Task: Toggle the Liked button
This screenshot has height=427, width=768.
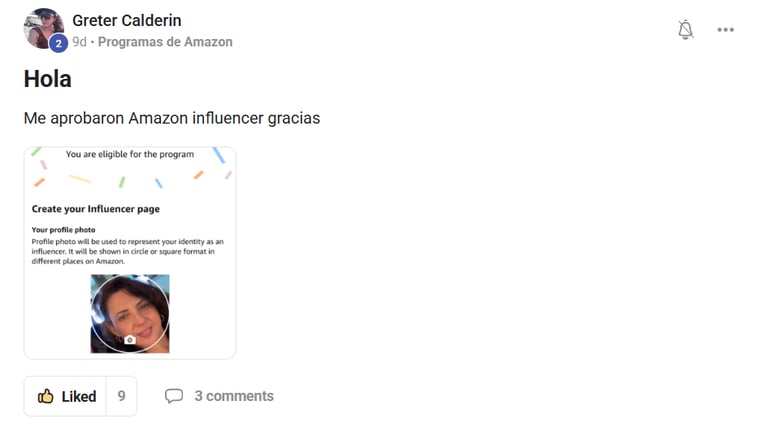Action: (65, 396)
